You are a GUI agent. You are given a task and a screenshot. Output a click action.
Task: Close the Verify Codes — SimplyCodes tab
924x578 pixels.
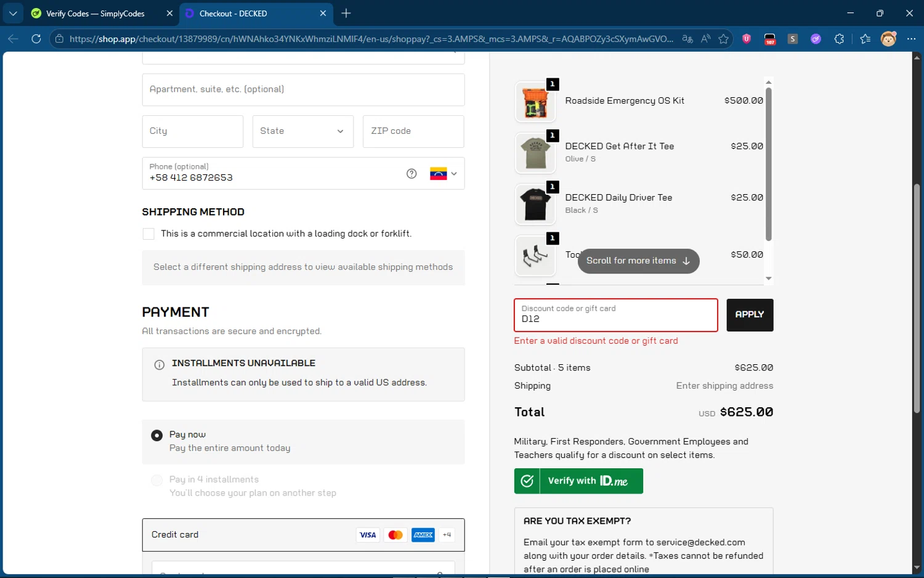tap(170, 13)
